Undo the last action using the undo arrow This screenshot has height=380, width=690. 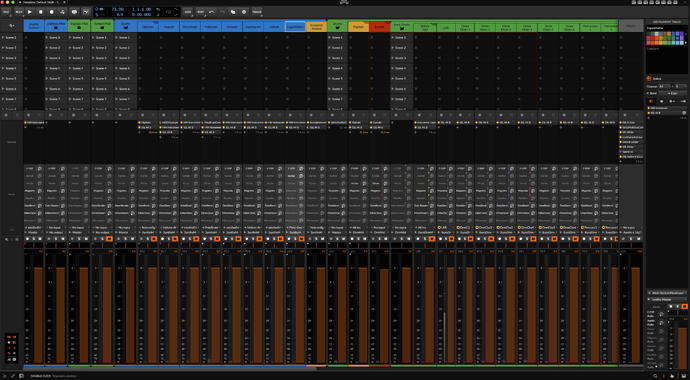click(212, 12)
